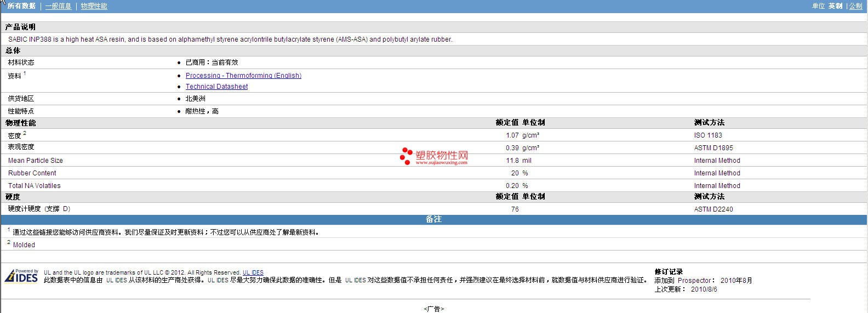Select Rubber Content value 20
The width and height of the screenshot is (868, 313).
pos(515,173)
